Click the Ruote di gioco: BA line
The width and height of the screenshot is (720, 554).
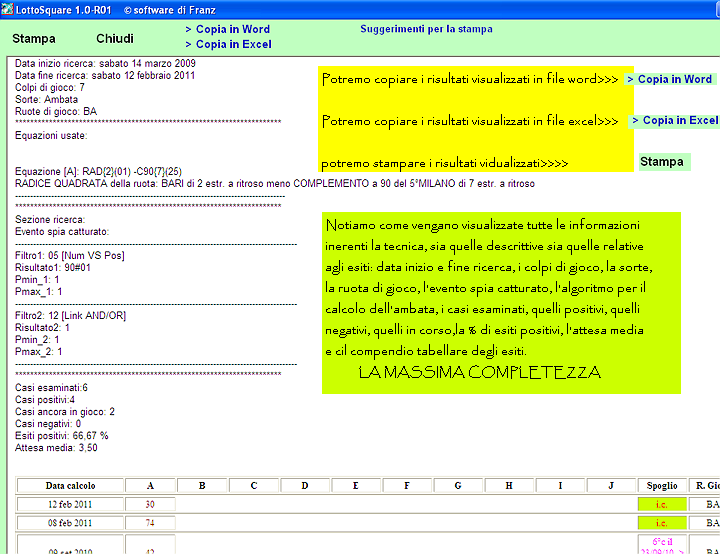(x=56, y=111)
